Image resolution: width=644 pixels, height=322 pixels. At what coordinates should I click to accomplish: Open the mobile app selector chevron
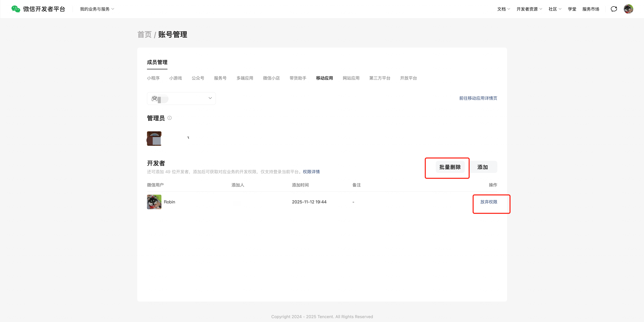pos(210,98)
